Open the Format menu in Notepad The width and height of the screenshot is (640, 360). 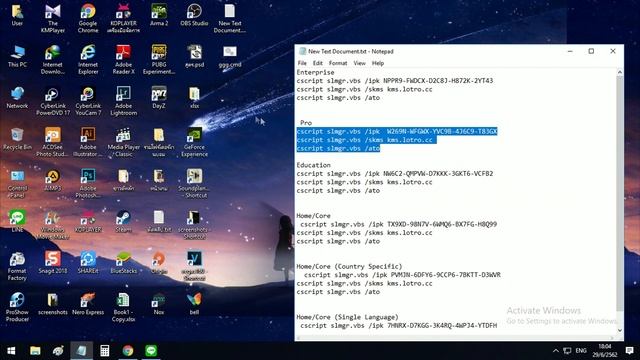coord(338,63)
